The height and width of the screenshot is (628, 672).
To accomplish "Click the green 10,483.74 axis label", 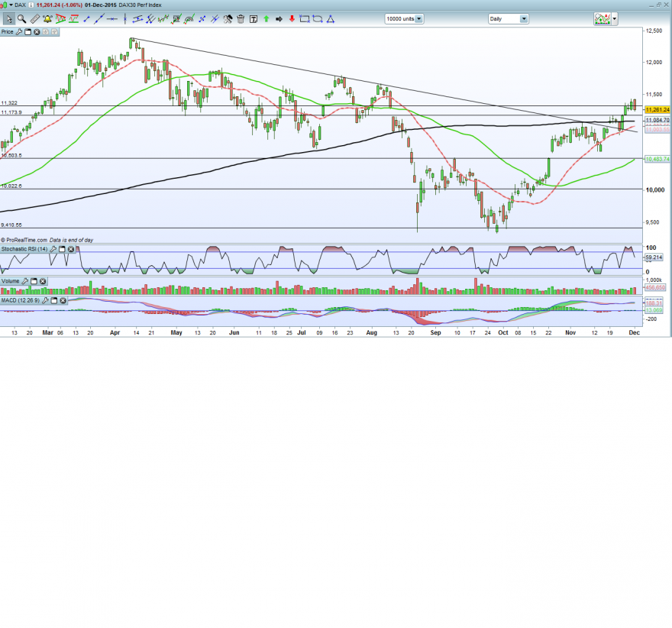I will coord(657,159).
